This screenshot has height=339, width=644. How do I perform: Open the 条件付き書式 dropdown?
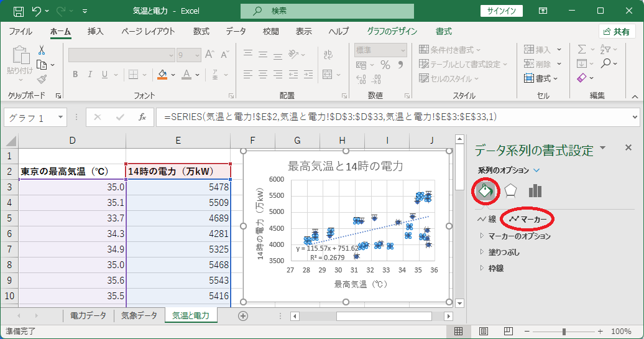[x=449, y=50]
